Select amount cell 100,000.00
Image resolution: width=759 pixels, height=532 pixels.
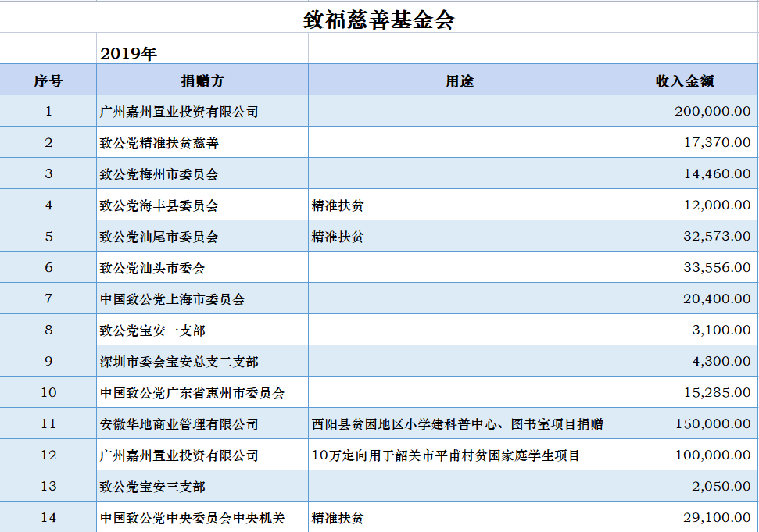[x=684, y=455]
